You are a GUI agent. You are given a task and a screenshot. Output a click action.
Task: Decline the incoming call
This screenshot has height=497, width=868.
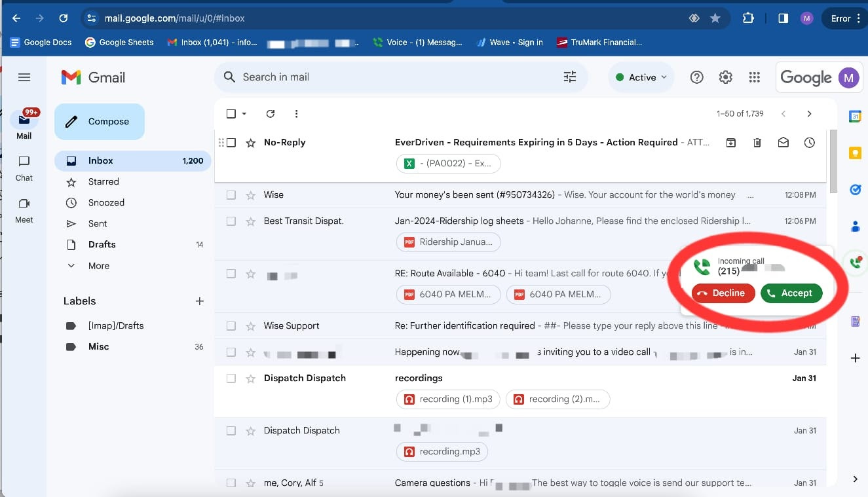(x=723, y=293)
